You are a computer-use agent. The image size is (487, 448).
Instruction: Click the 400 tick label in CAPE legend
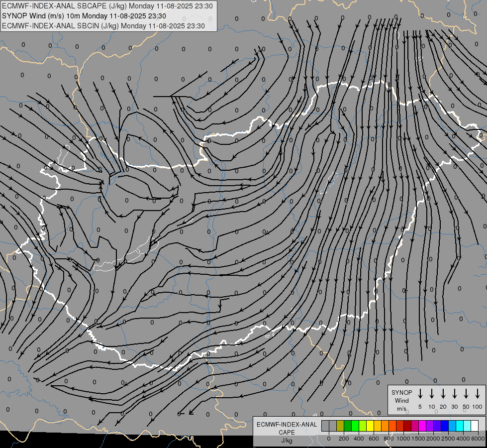point(359,439)
